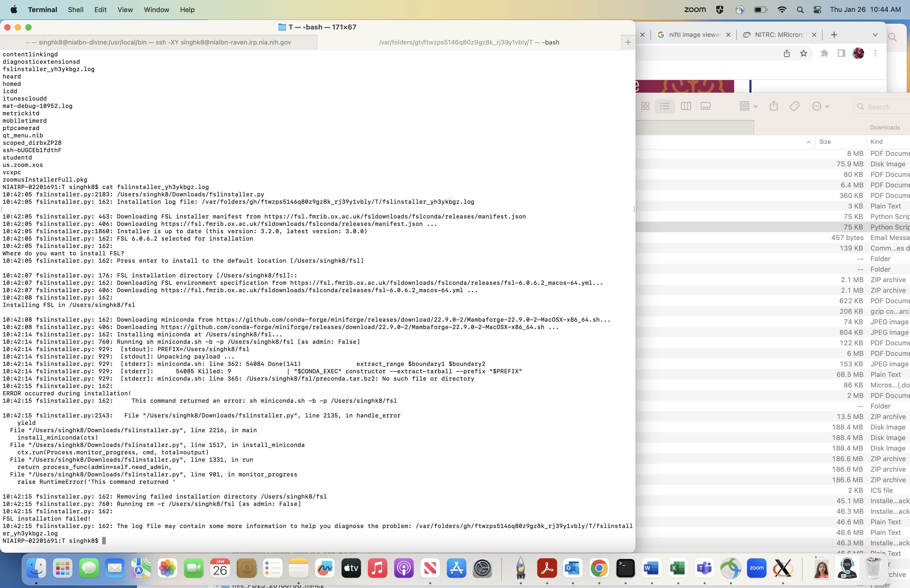Switch Finder to gallery view
Screen dimensions: 910x588
pyautogui.click(x=705, y=106)
